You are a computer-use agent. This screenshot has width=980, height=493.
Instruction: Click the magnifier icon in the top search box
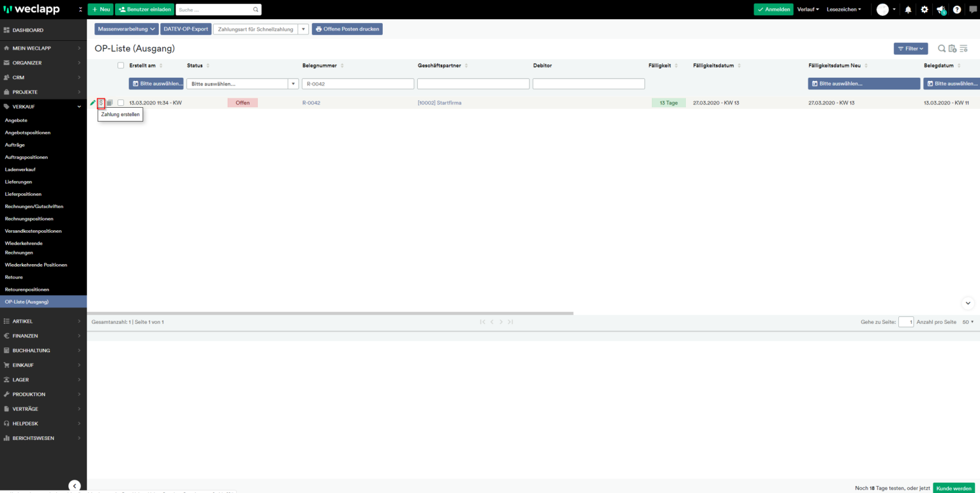256,10
